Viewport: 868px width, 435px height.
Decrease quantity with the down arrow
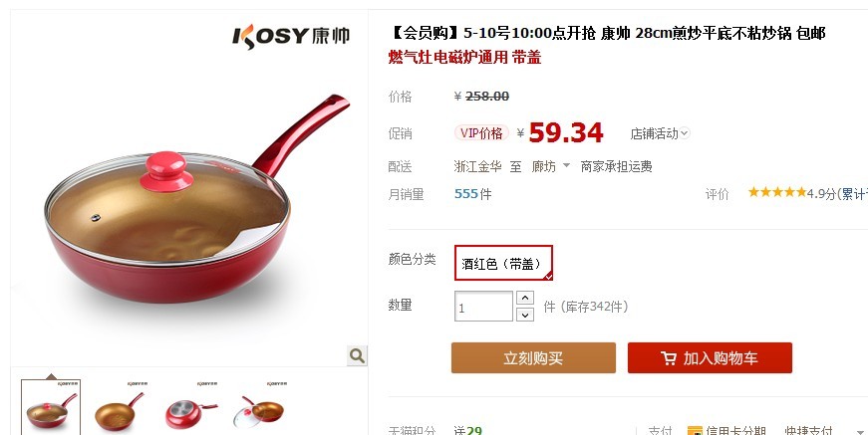[525, 315]
